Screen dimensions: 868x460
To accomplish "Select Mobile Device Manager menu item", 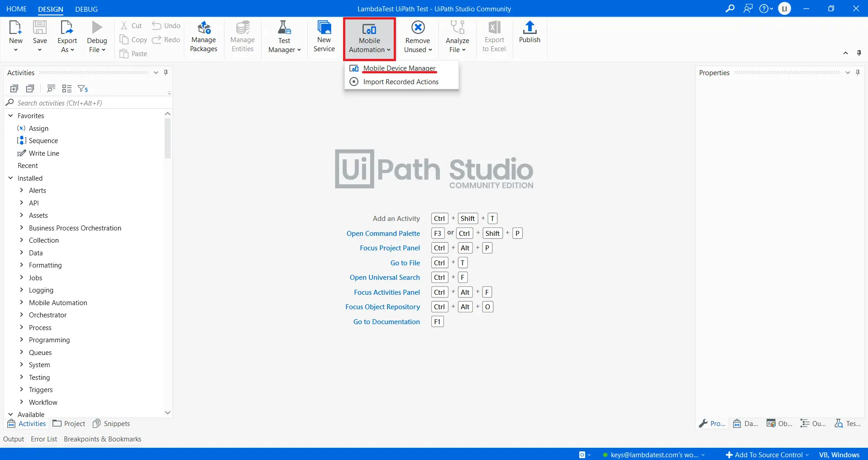I will 399,68.
